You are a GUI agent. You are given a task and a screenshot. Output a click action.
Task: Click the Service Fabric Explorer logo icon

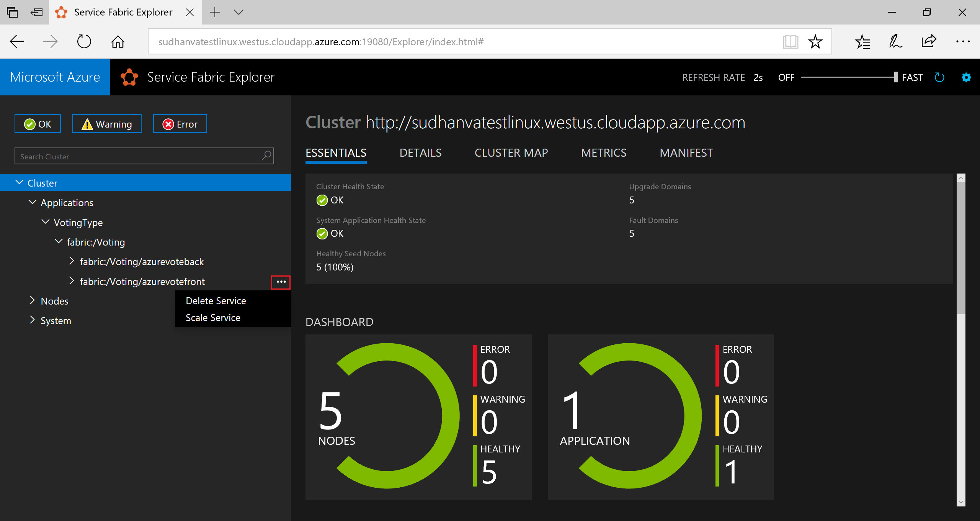128,77
